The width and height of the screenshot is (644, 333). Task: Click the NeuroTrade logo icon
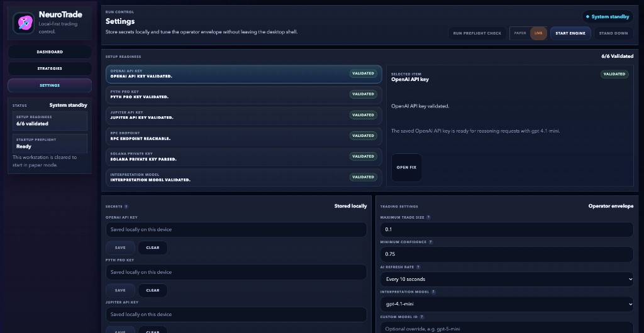click(23, 23)
